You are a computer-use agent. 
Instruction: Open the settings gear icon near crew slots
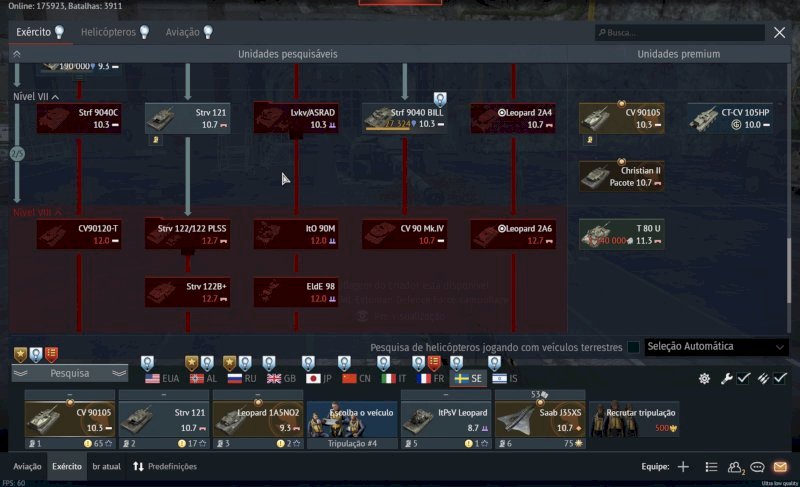point(705,378)
